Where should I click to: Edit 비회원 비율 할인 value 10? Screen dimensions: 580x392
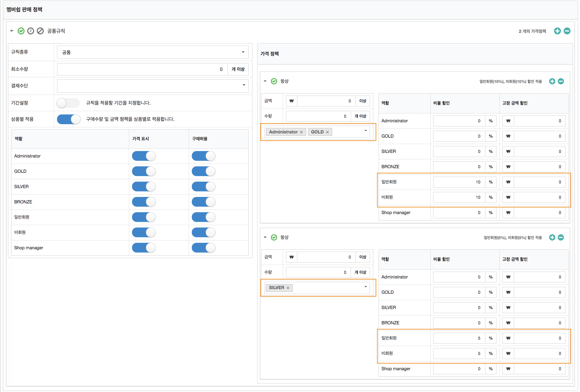pos(459,197)
